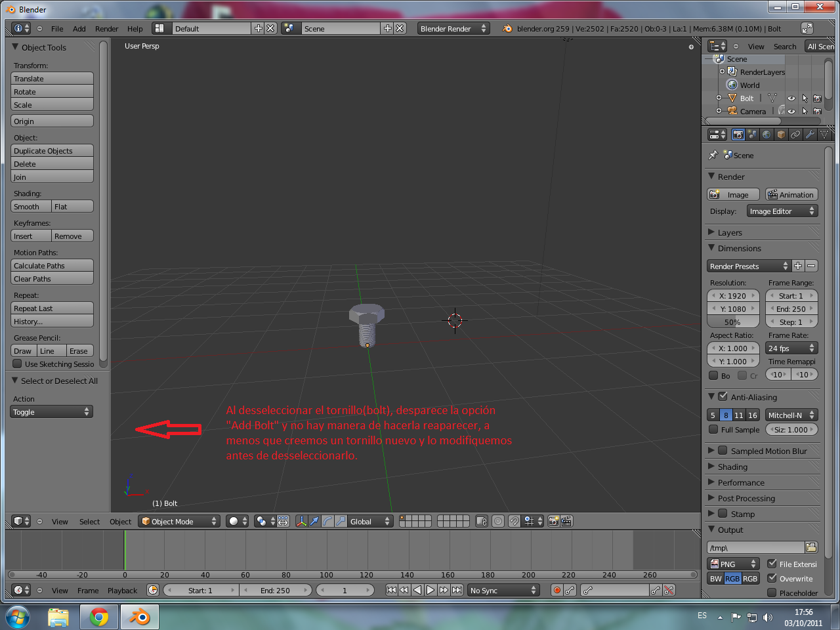Open the 3D viewport Select menu
Viewport: 840px width, 630px height.
click(90, 522)
